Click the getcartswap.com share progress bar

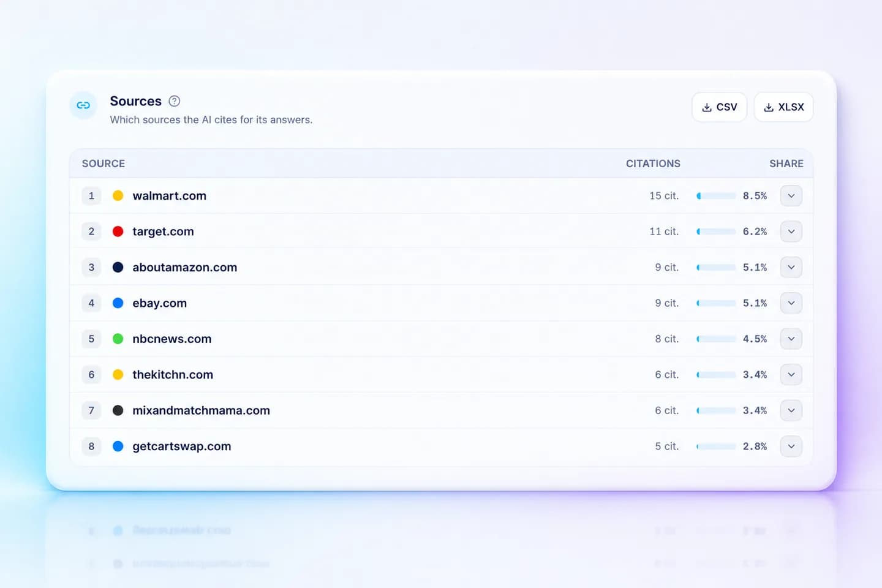[x=717, y=446]
